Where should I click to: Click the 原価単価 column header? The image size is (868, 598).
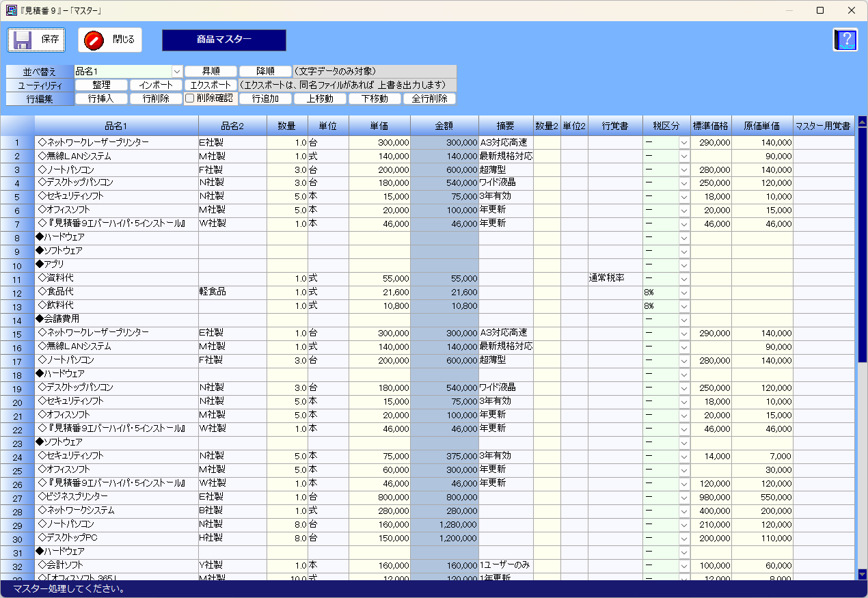click(x=762, y=126)
